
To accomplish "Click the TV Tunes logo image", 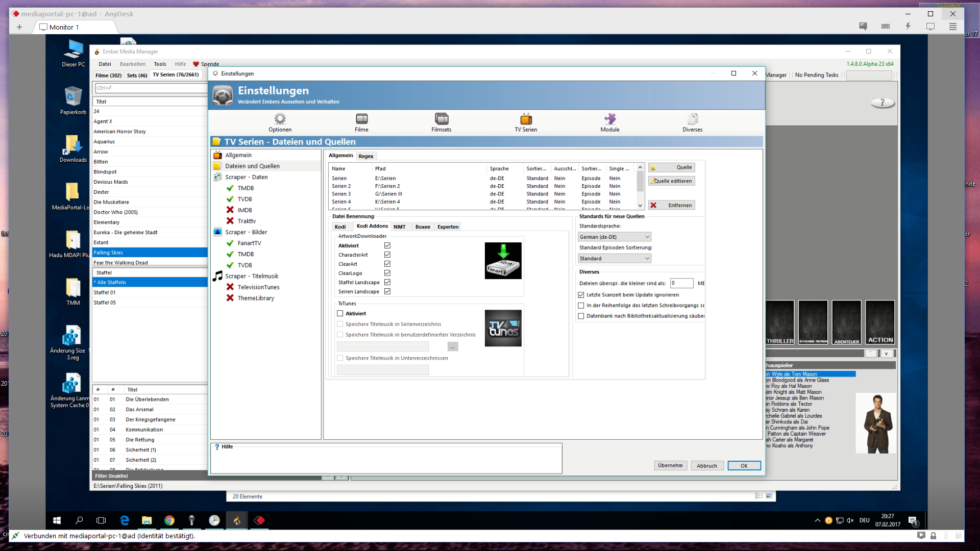I will (x=503, y=328).
